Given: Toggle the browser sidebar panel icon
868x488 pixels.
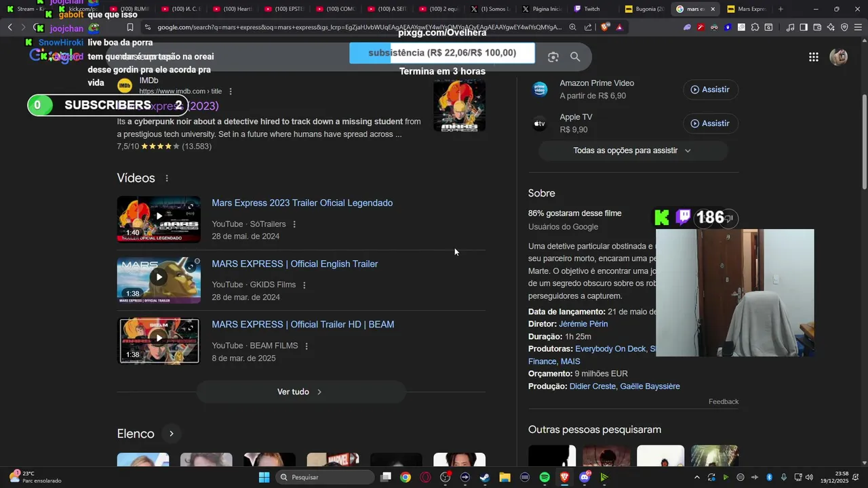Looking at the screenshot, I should tap(804, 27).
